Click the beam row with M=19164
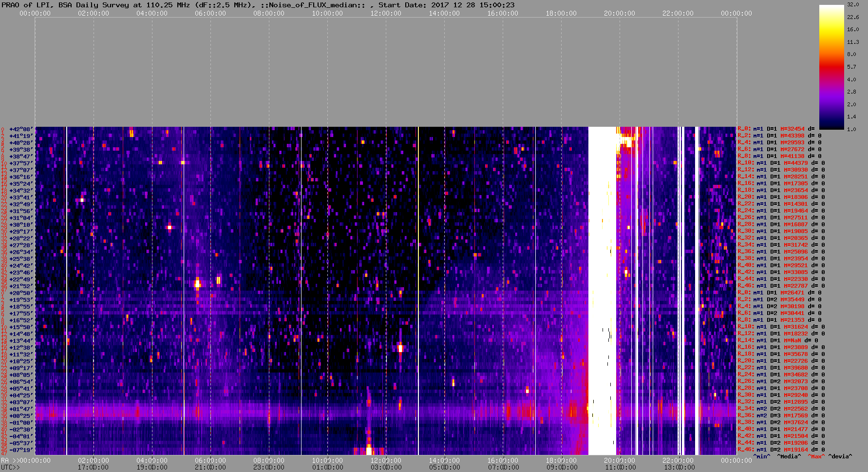 (781, 450)
